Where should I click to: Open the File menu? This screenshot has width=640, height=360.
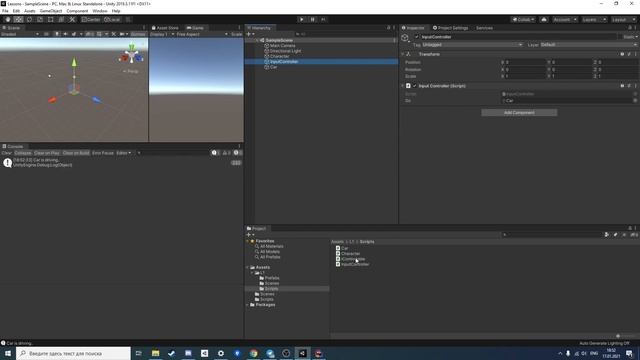pos(5,11)
